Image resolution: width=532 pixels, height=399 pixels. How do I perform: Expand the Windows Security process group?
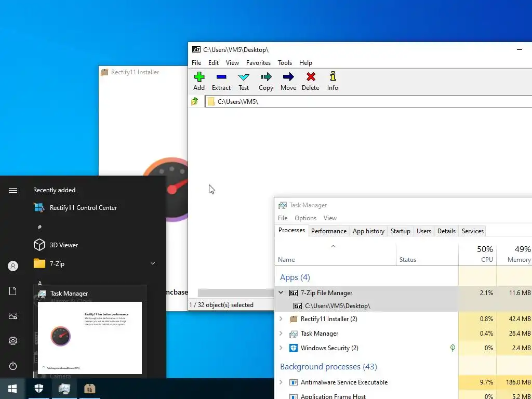click(x=281, y=348)
